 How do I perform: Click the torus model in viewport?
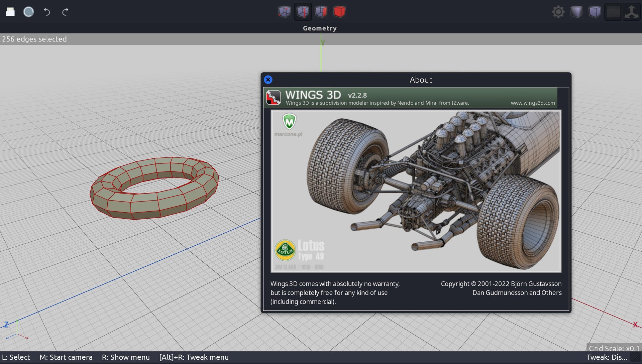[144, 206]
